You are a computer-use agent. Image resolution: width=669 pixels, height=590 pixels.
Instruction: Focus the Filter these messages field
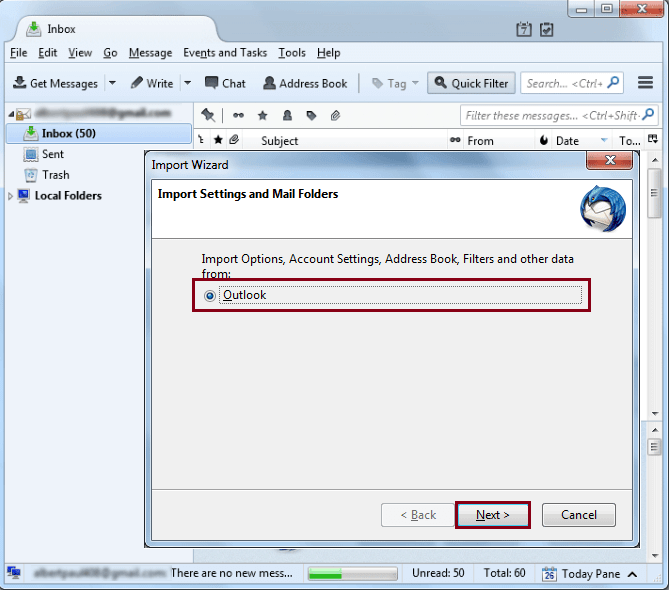[x=559, y=115]
